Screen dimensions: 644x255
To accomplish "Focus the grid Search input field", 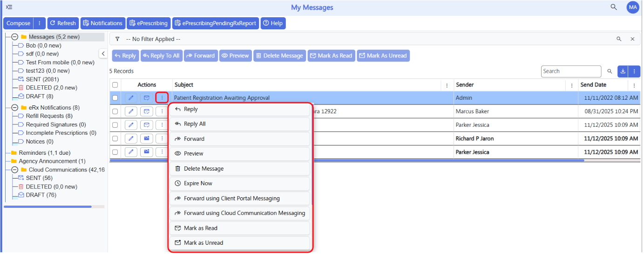I will [571, 71].
